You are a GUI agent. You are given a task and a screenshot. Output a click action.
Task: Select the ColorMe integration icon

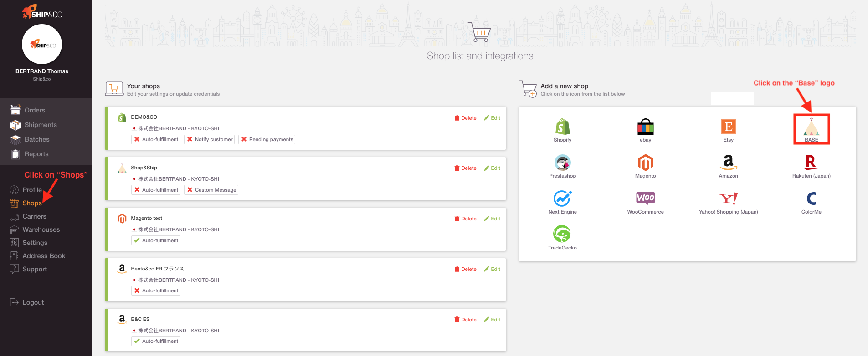coord(811,198)
